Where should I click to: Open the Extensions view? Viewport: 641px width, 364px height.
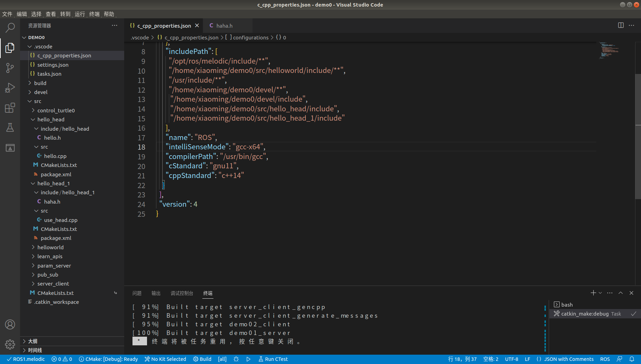(x=10, y=108)
